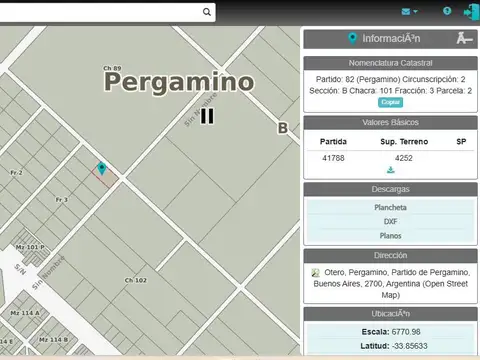Viewport: 480px width, 360px height.
Task: Click the Sup. Terreno column header
Action: 404,142
